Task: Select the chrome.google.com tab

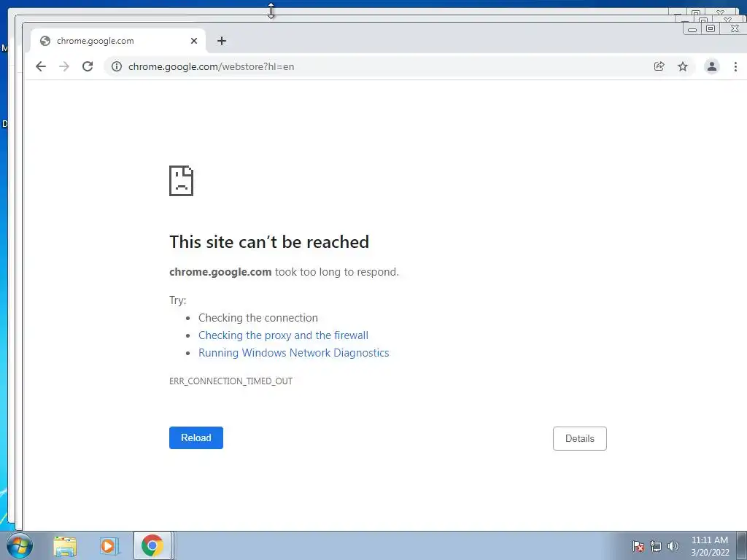Action: pyautogui.click(x=118, y=41)
